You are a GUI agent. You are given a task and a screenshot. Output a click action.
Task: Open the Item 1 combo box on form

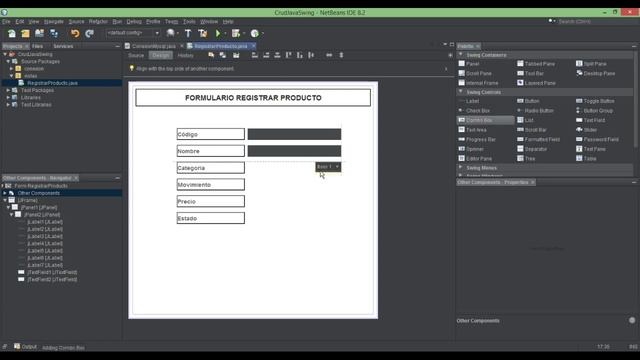(x=328, y=167)
